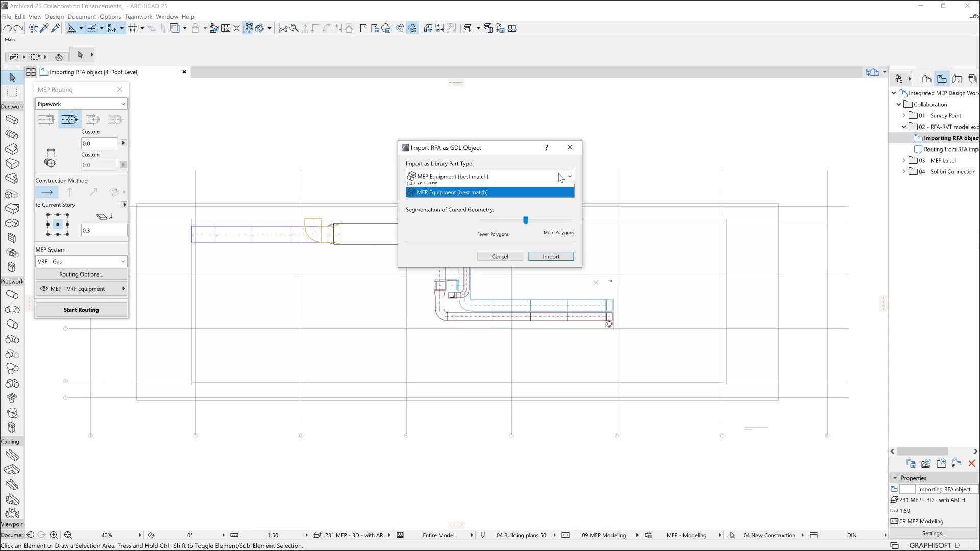Select the pipe bend tool under Pipework
This screenshot has width=980, height=551.
[x=12, y=310]
